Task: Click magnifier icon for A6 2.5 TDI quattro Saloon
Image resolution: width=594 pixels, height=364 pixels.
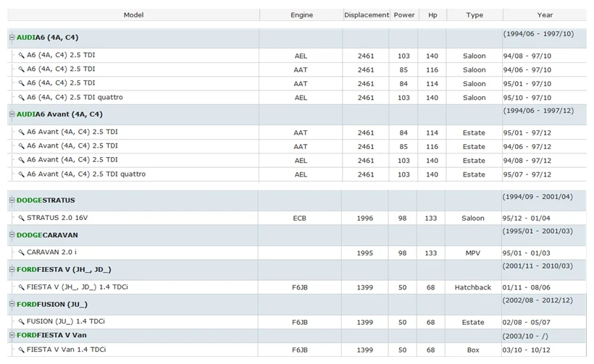Action: tap(21, 98)
